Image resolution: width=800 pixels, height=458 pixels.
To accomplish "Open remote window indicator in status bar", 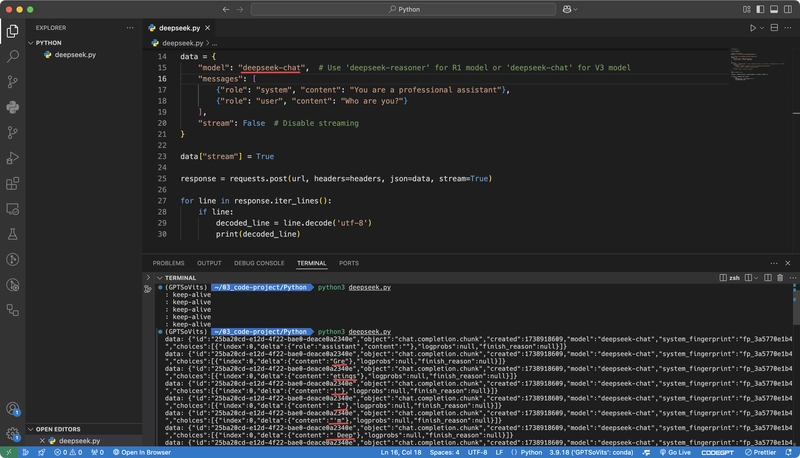I will (9, 452).
